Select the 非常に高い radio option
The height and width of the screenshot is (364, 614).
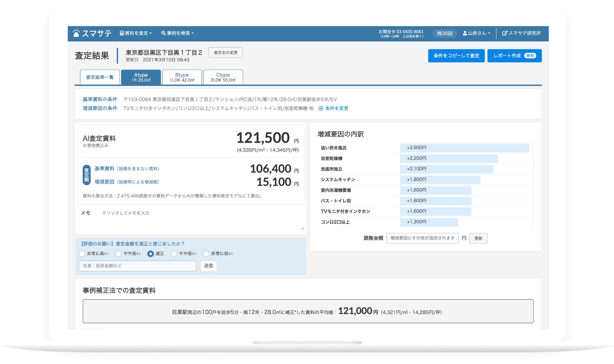82,254
